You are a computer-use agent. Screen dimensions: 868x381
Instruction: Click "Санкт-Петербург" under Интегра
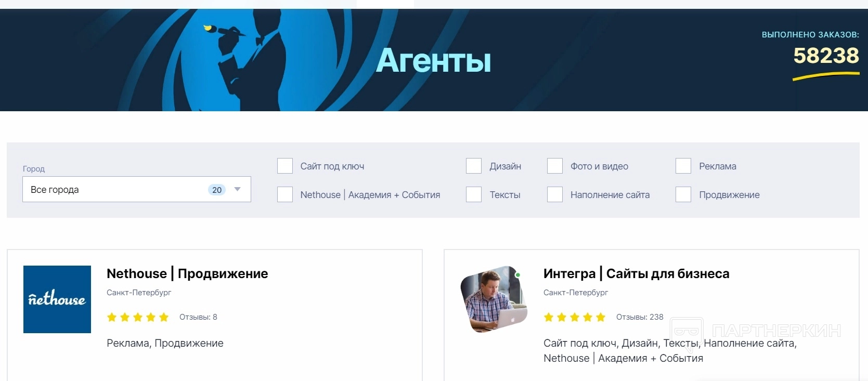coord(576,293)
